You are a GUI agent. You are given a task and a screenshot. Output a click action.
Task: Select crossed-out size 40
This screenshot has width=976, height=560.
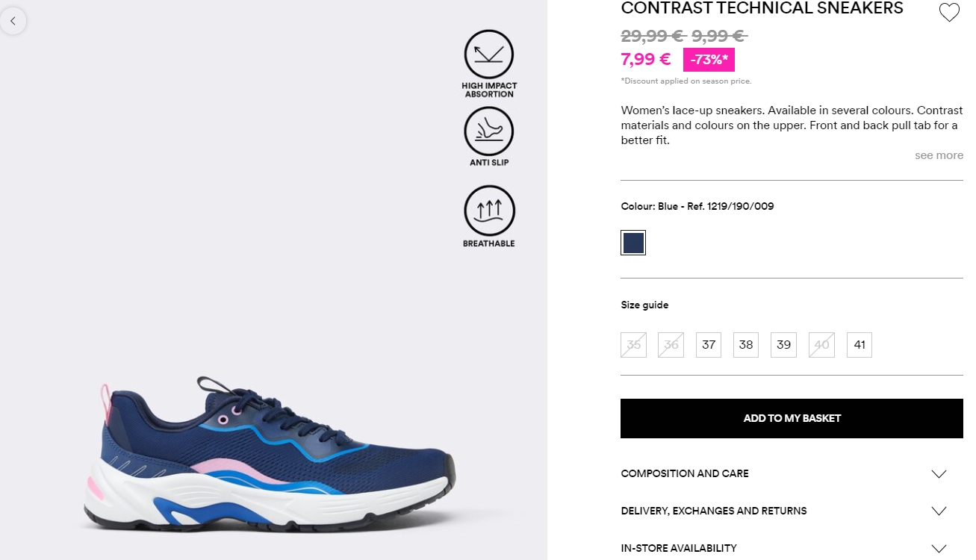coord(821,345)
